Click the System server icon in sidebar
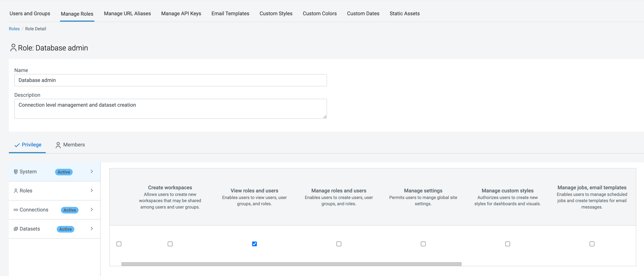Image resolution: width=644 pixels, height=276 pixels. [16, 172]
